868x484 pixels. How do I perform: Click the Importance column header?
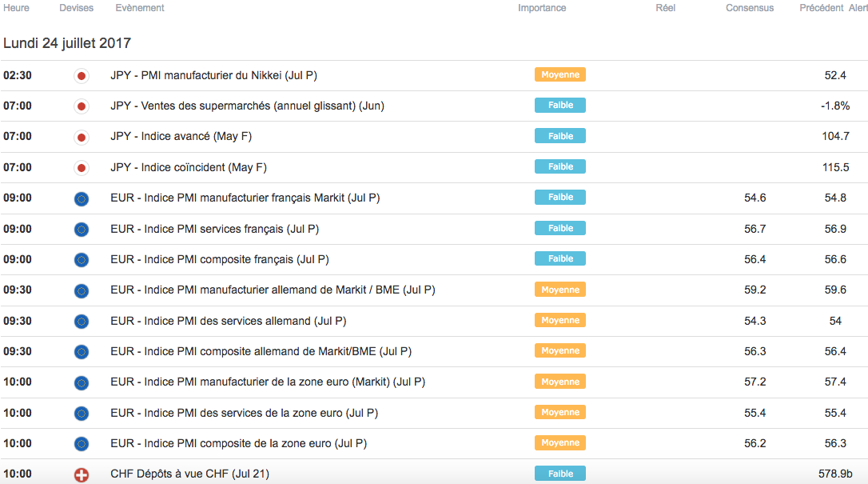coord(542,8)
